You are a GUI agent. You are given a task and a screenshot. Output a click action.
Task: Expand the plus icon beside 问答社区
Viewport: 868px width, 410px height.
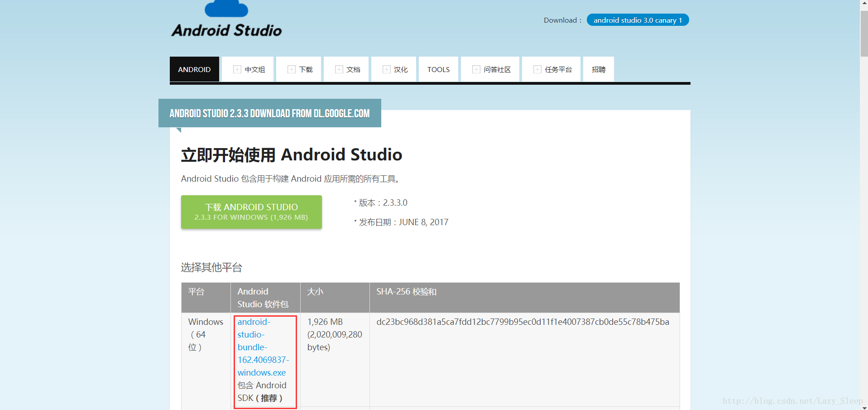476,69
